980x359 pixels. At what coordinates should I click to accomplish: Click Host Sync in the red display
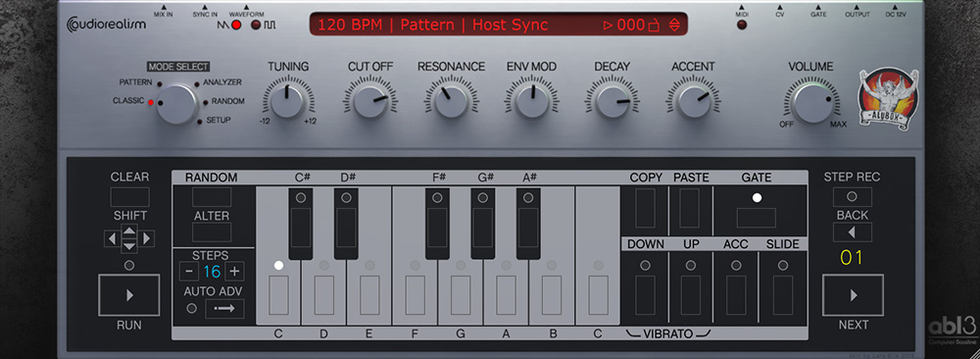pyautogui.click(x=510, y=26)
